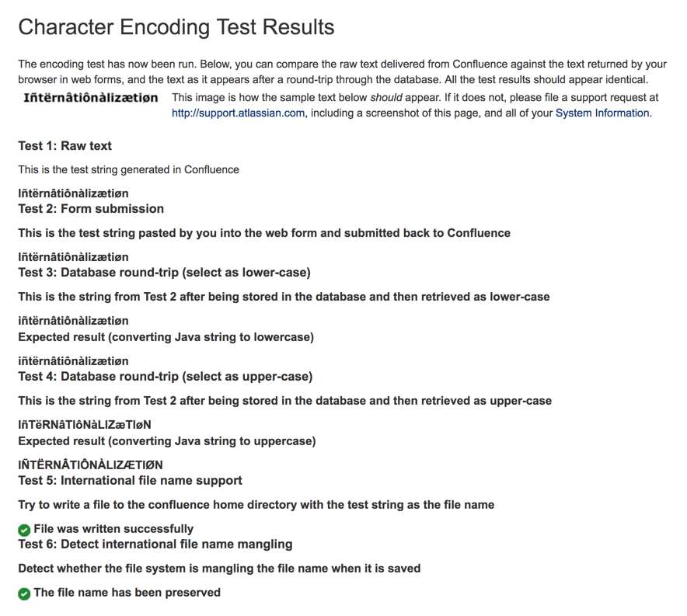Image resolution: width=687 pixels, height=616 pixels.
Task: Select 'Test 5: International file name support' heading
Action: 130,481
